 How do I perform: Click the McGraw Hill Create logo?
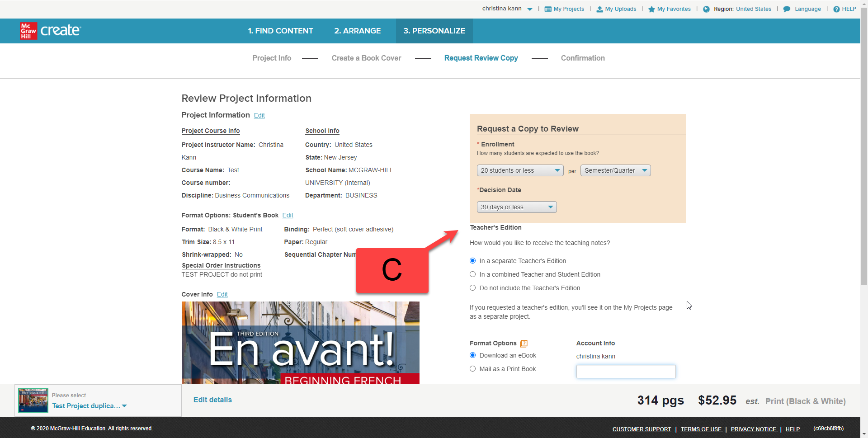[50, 31]
